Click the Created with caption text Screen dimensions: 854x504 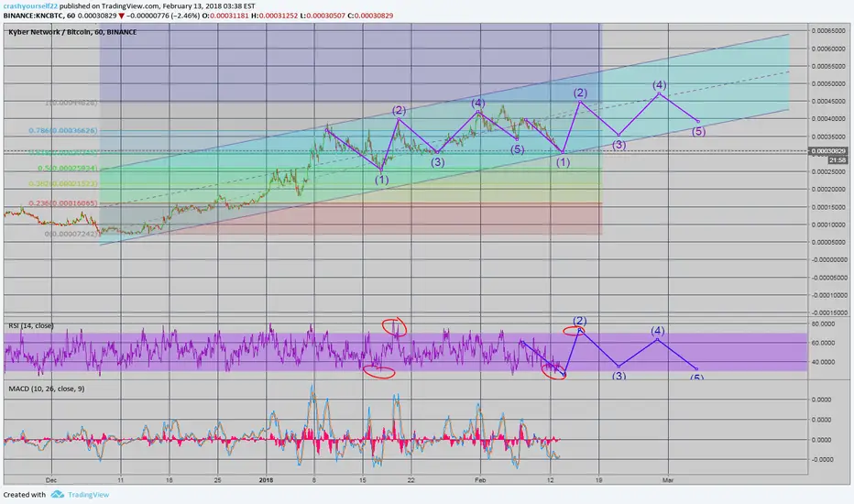[25, 495]
